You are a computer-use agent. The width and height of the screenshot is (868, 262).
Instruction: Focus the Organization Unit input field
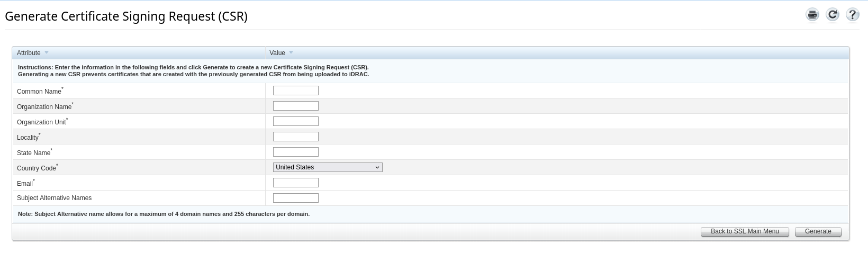(x=296, y=121)
